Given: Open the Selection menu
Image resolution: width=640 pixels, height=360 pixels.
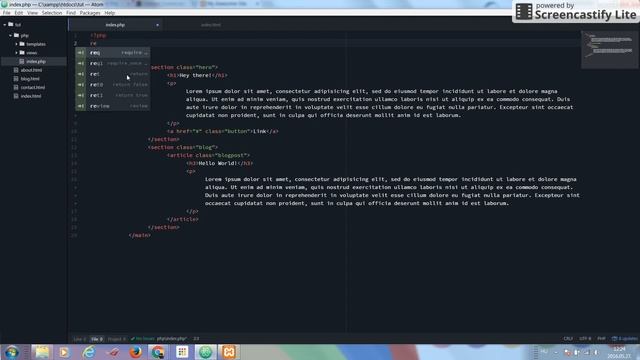Looking at the screenshot, I should pos(52,13).
